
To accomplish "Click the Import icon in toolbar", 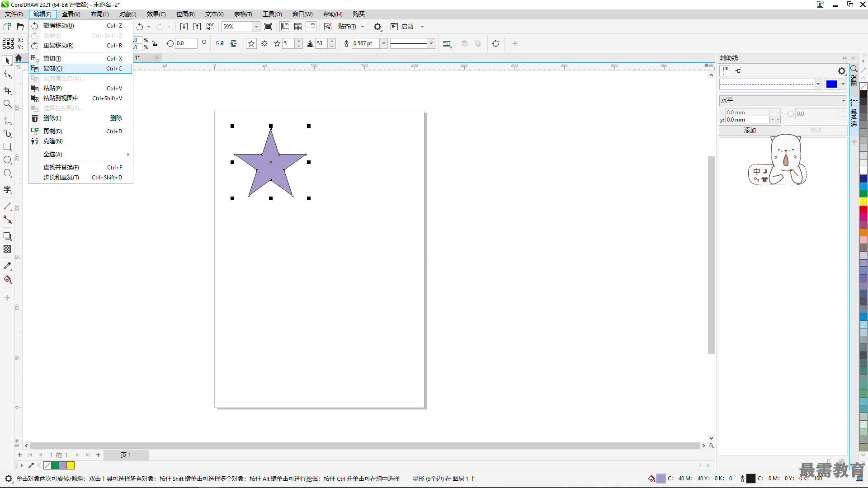I will (184, 27).
